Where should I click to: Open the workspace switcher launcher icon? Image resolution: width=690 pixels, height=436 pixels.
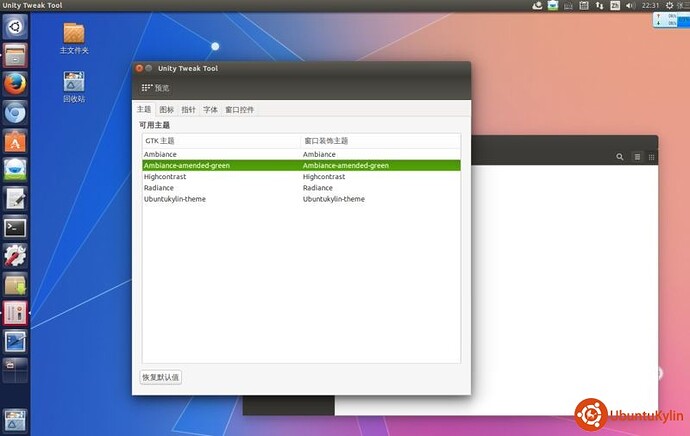15,370
